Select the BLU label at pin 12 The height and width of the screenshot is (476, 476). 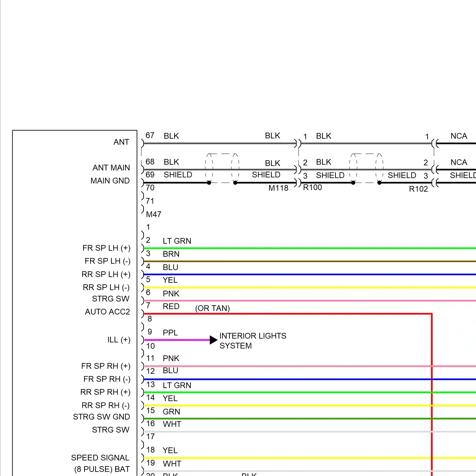(x=170, y=370)
